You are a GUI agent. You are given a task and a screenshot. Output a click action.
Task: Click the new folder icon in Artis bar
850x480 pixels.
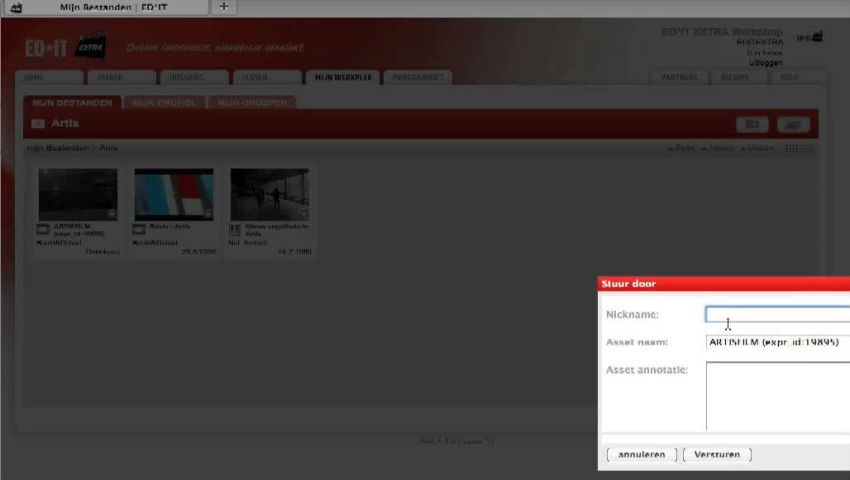(x=752, y=124)
